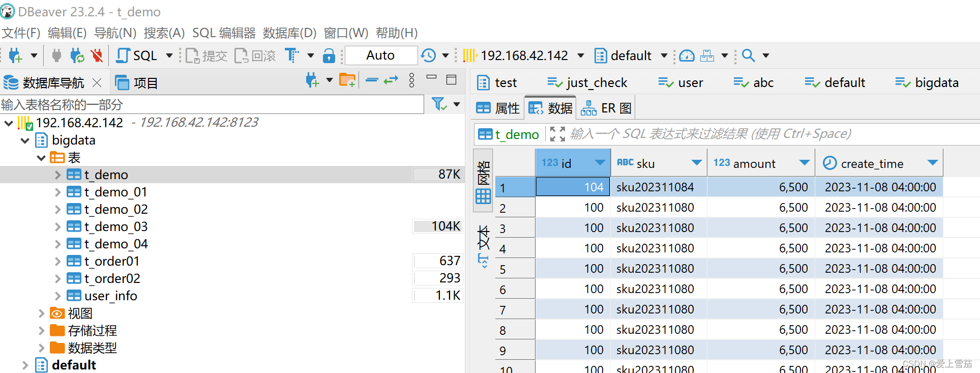980x373 pixels.
Task: Click the connect plug icon in main toolbar
Action: point(56,55)
